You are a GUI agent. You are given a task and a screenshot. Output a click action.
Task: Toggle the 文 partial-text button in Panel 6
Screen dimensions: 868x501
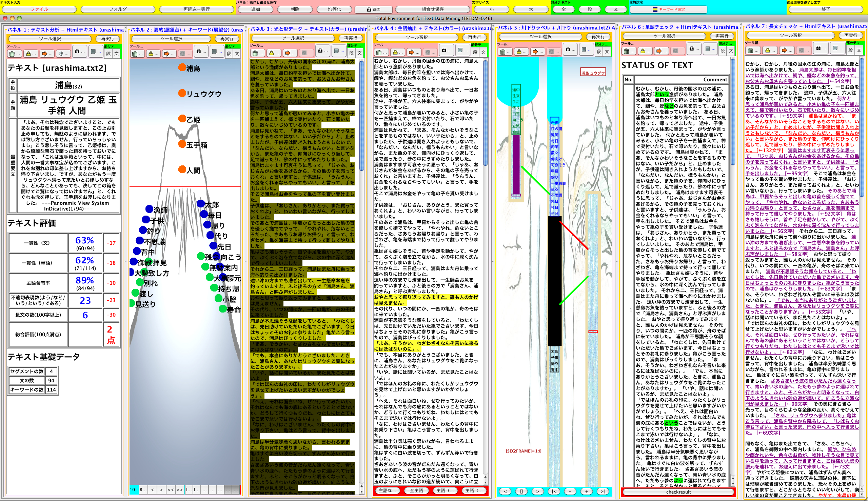coord(731,51)
